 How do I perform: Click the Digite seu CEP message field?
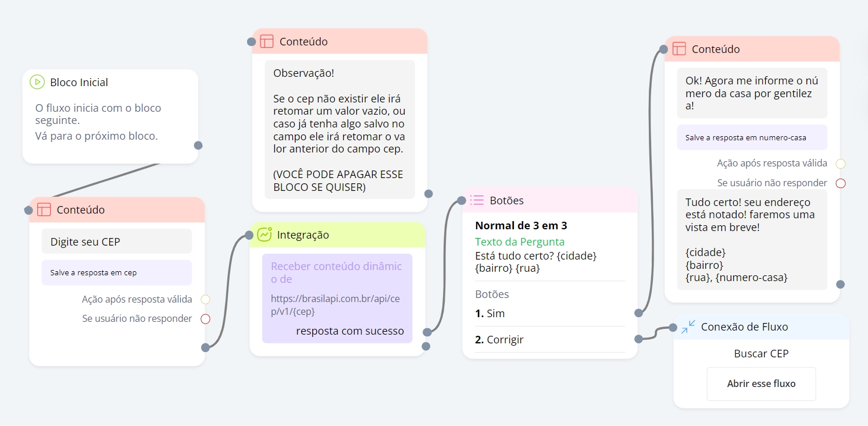(116, 242)
